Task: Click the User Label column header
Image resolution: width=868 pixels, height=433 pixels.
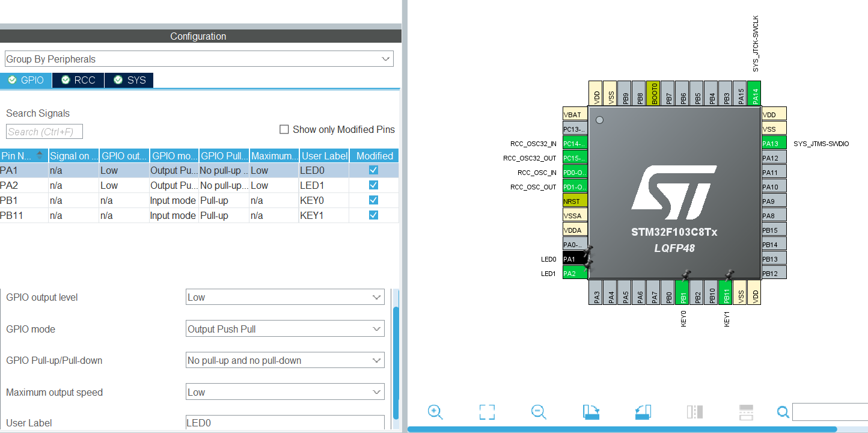Action: [325, 156]
